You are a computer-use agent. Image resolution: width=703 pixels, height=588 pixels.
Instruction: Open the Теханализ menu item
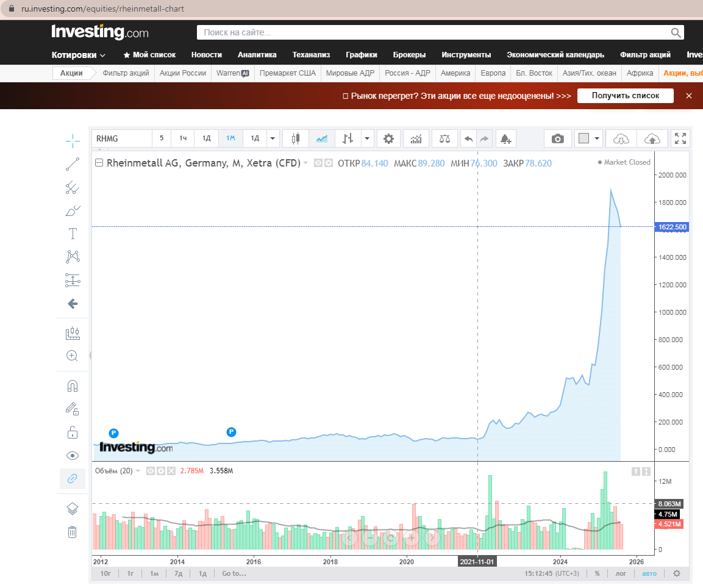(x=311, y=55)
